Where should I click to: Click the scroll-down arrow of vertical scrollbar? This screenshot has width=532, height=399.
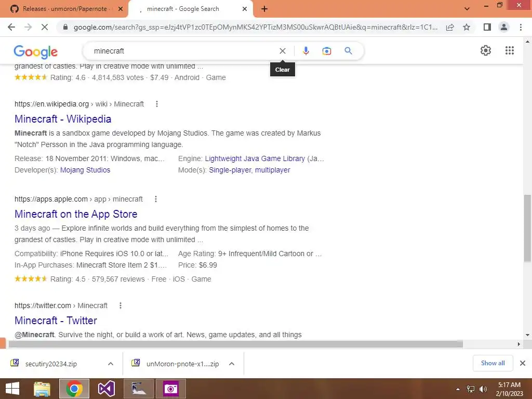click(x=527, y=335)
